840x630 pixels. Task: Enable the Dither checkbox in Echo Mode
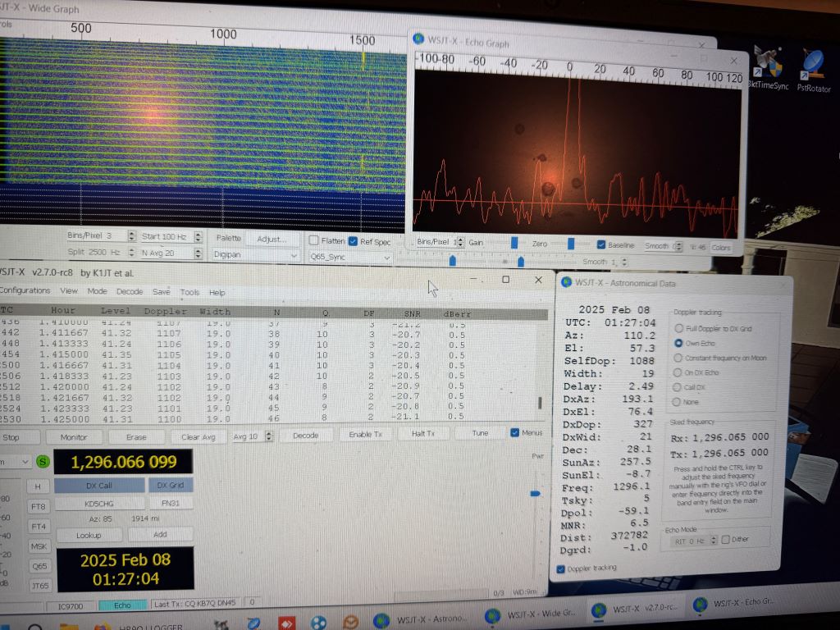click(725, 540)
